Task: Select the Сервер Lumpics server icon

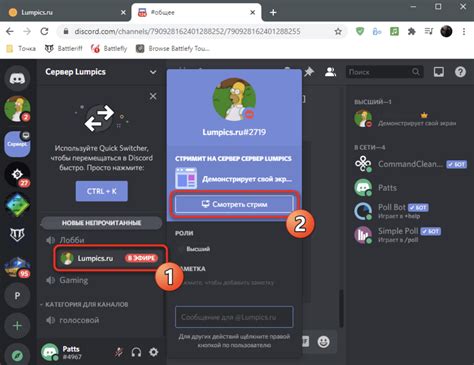Action: (x=17, y=144)
